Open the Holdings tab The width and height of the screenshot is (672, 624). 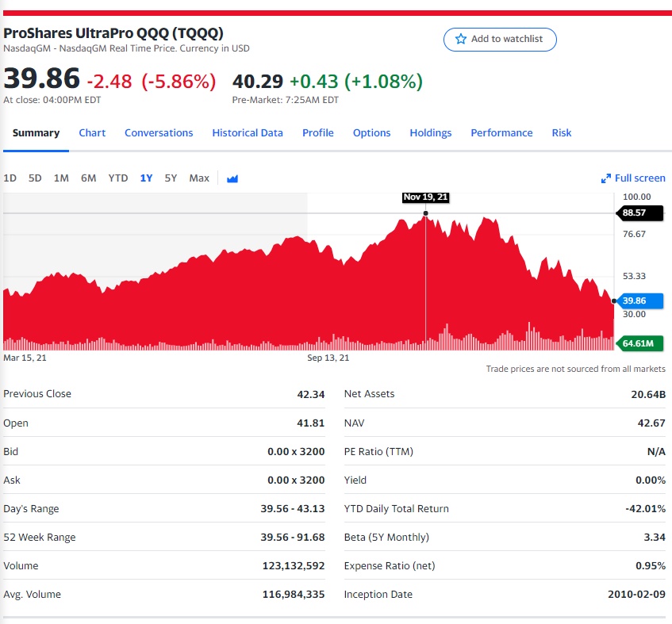coord(430,132)
